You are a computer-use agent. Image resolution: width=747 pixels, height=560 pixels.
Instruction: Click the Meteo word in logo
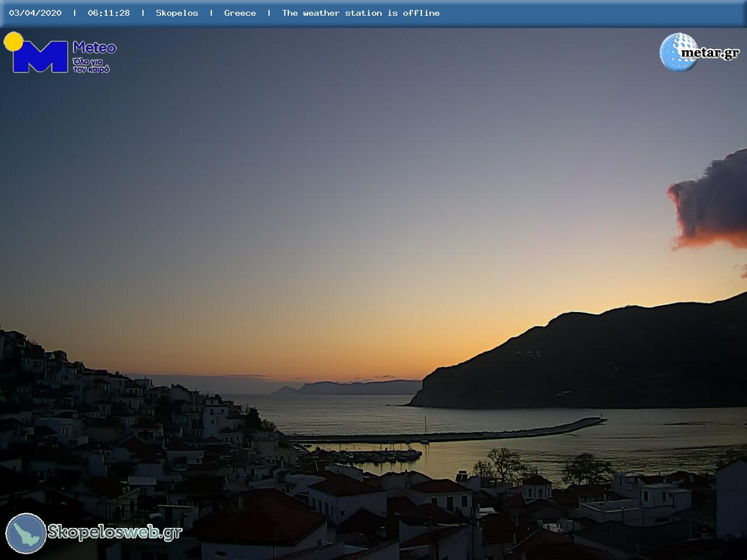click(95, 48)
